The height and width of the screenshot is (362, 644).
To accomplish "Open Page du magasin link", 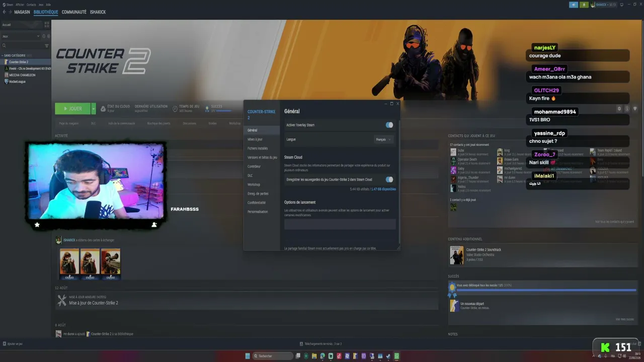I will pos(68,123).
